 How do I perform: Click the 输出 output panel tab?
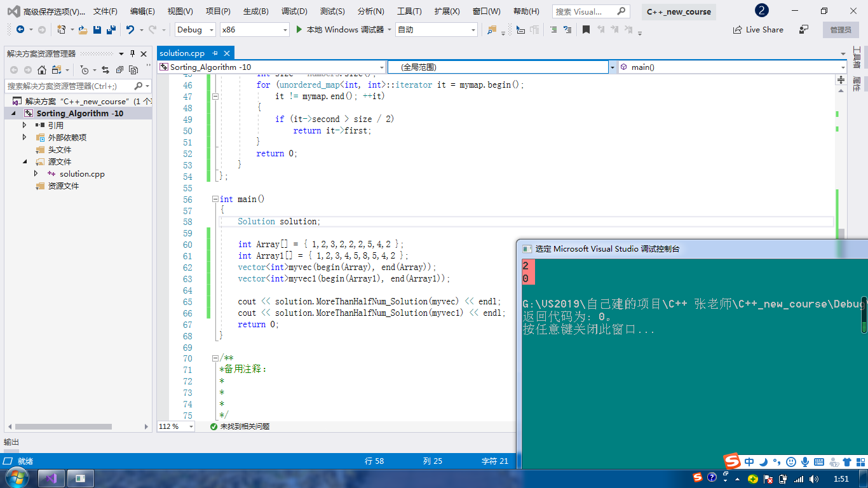11,442
